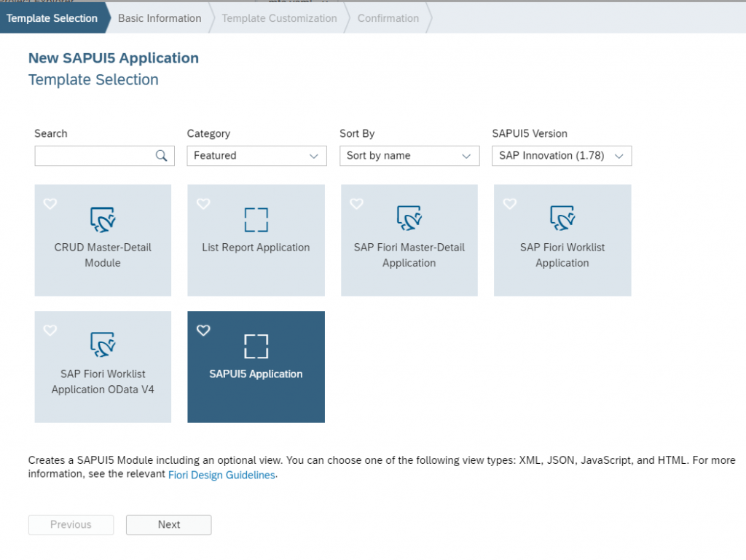Go to the Template Selection step
This screenshot has height=560, width=746.
click(x=52, y=18)
